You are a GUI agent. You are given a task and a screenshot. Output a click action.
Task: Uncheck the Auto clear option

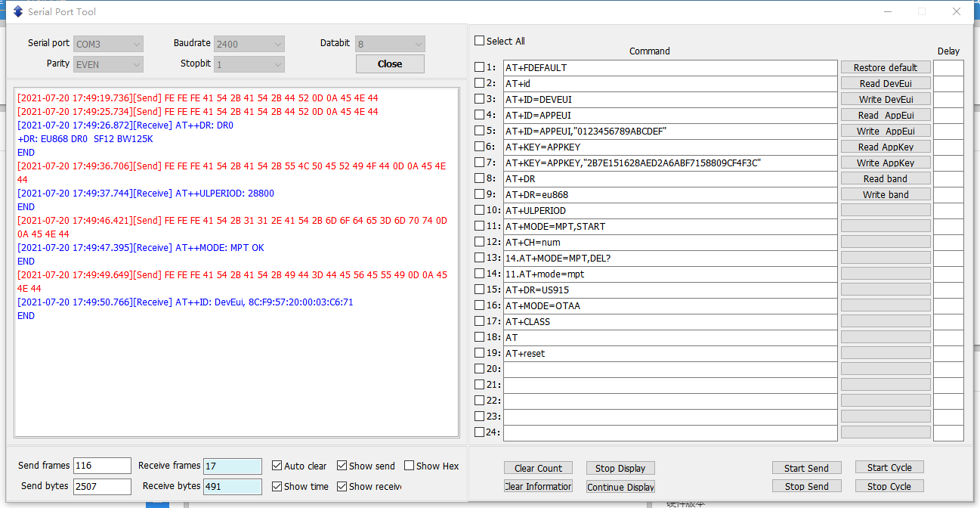[x=277, y=466]
